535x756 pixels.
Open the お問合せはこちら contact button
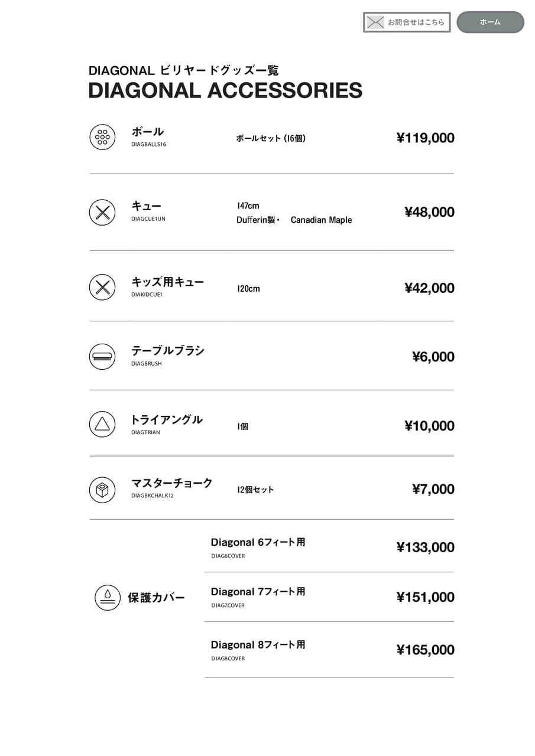point(407,22)
